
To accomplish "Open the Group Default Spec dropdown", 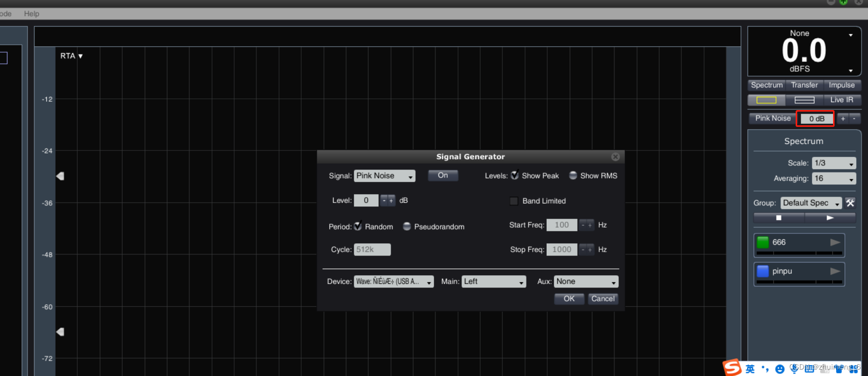I will (x=811, y=203).
